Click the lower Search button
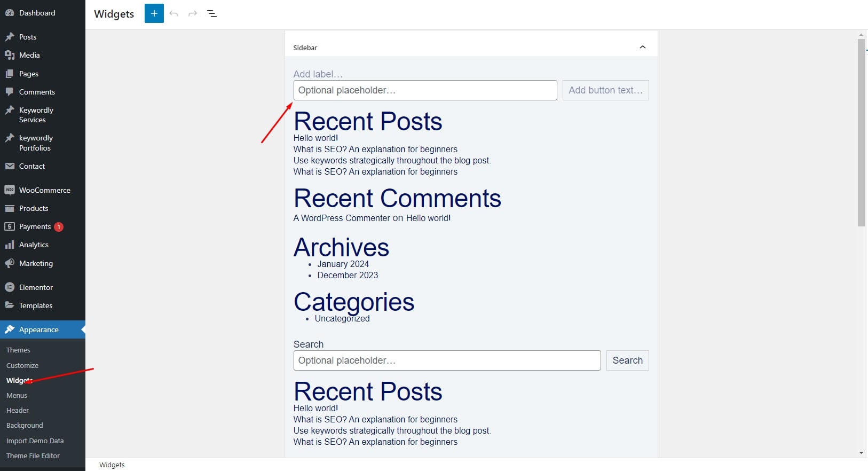Screen dimensions: 868x471 tap(627, 360)
